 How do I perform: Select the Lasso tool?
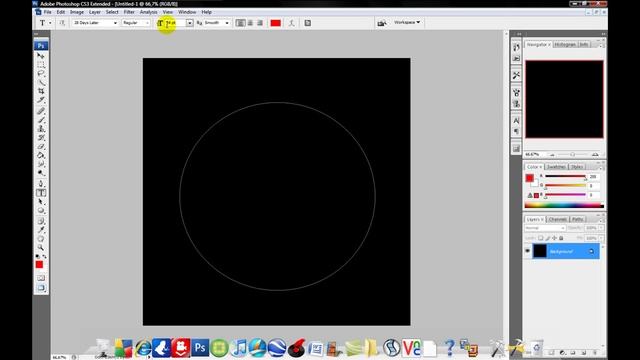[41, 73]
